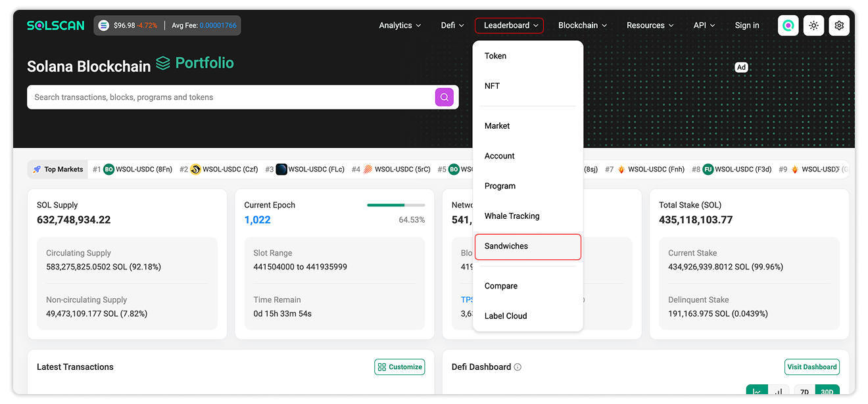Open WSOL-USDC (8Fn) market link
Image resolution: width=868 pixels, height=404 pixels.
tap(144, 169)
